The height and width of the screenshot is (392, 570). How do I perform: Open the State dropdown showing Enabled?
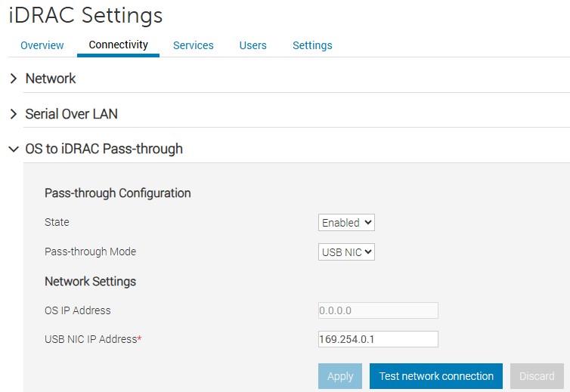(346, 223)
